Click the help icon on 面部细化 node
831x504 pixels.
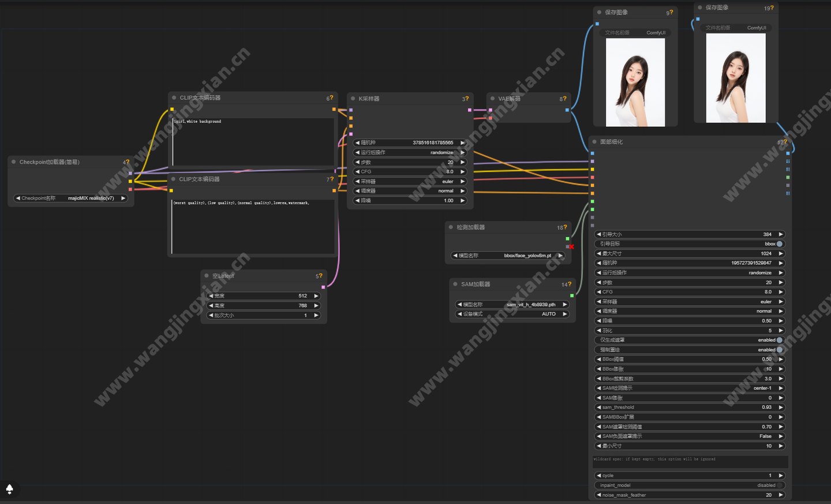[785, 141]
